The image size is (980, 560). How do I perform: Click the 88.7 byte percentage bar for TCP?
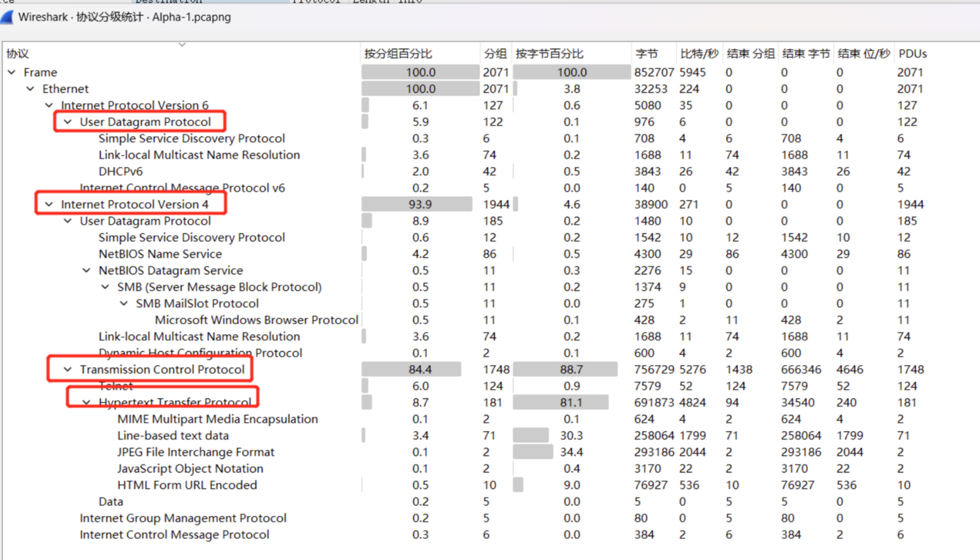pos(565,369)
